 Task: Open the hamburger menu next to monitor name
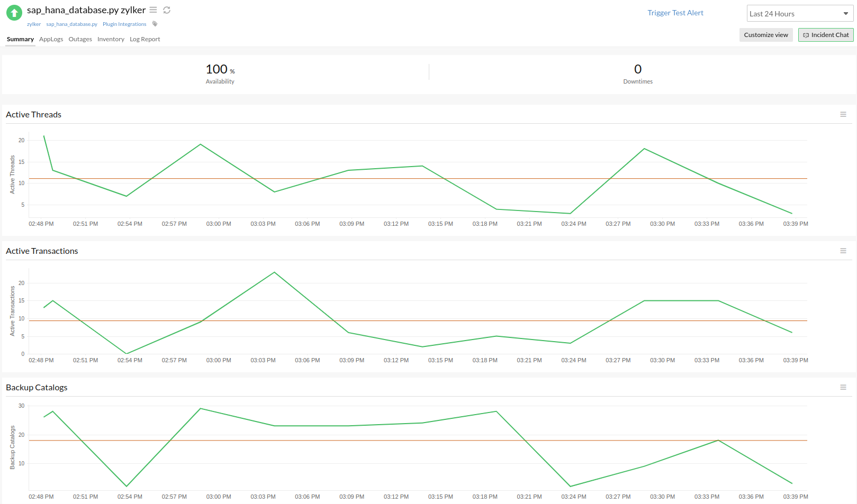pyautogui.click(x=153, y=10)
